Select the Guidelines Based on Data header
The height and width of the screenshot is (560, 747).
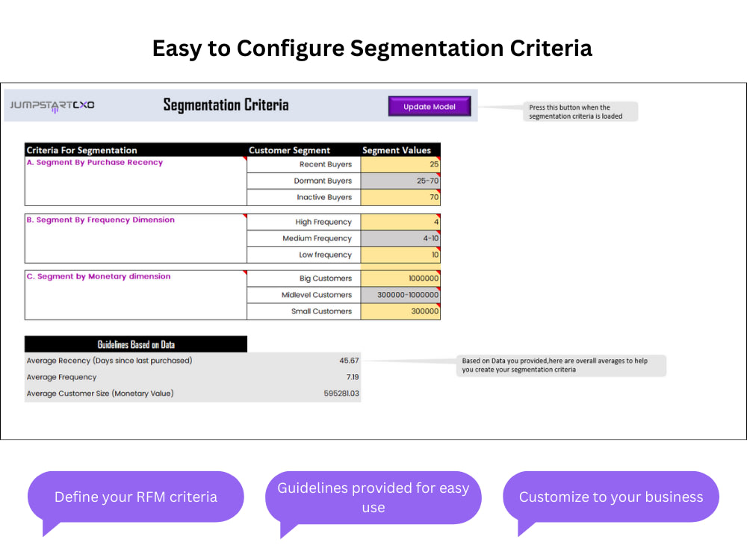coord(136,343)
